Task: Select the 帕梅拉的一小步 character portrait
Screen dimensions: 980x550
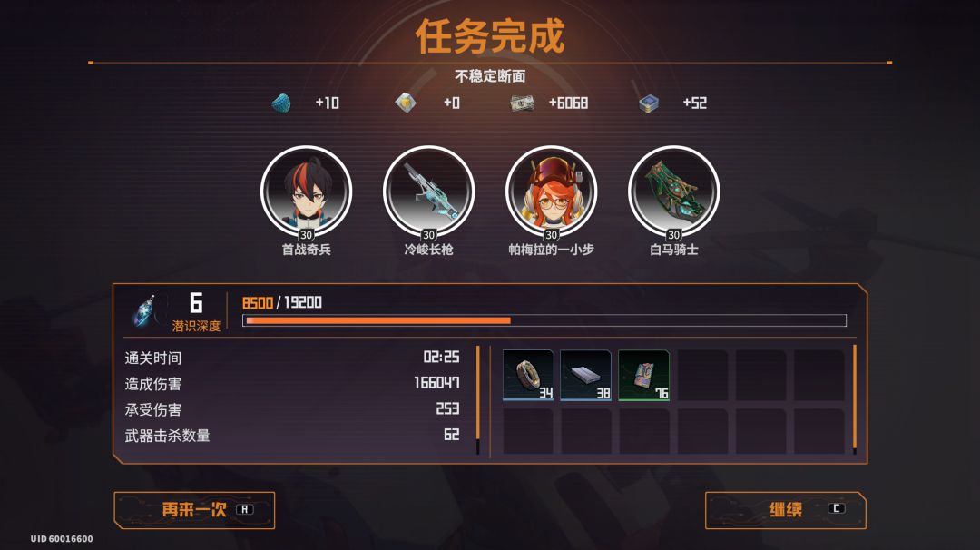Action: [x=552, y=192]
